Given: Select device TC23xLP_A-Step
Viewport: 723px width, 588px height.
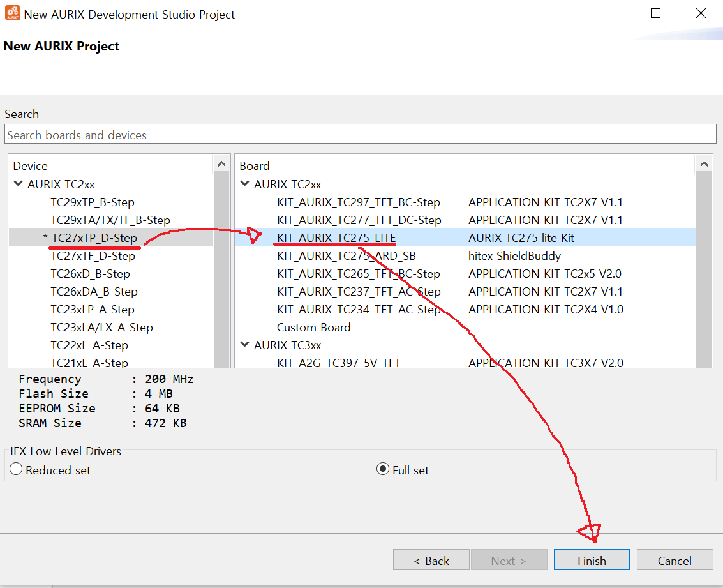Looking at the screenshot, I should [x=93, y=310].
